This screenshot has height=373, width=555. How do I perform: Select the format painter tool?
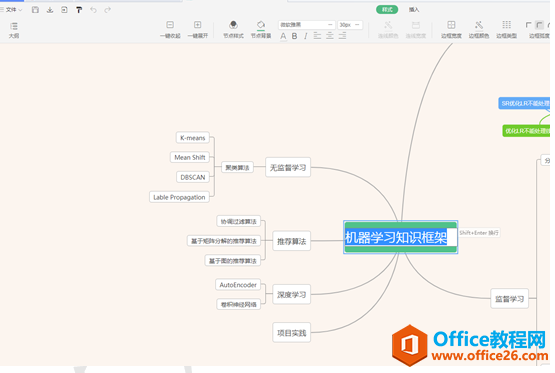coord(79,10)
